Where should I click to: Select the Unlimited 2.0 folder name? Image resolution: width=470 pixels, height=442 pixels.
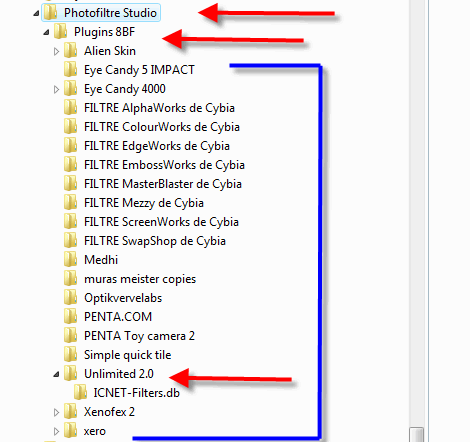coord(119,374)
